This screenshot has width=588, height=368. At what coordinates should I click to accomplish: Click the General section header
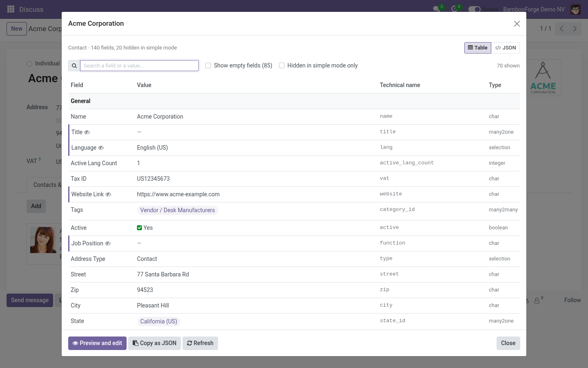pos(294,101)
